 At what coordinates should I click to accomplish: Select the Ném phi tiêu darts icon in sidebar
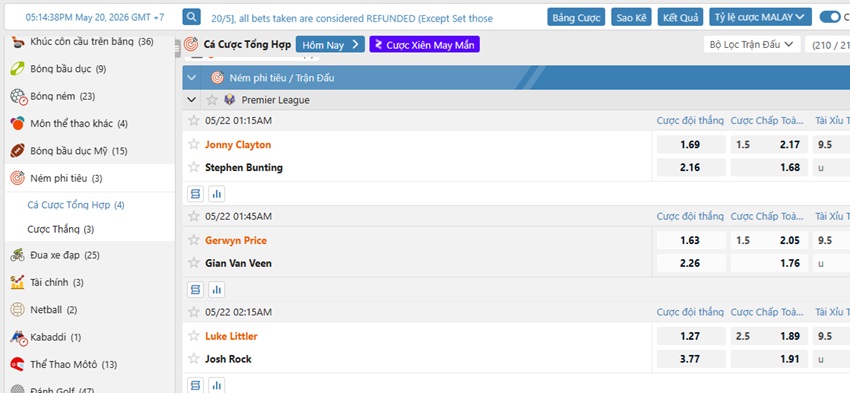pyautogui.click(x=17, y=178)
